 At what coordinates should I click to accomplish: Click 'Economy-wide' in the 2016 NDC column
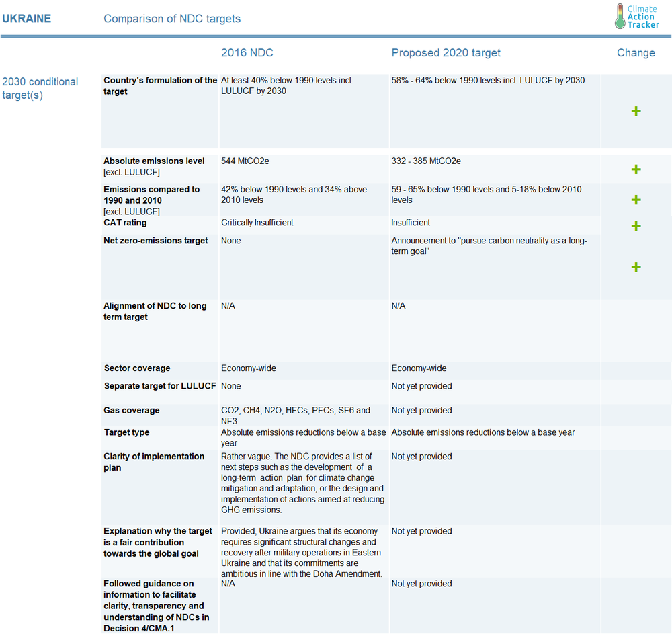coord(249,368)
